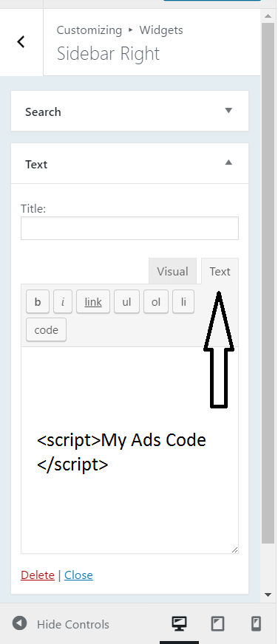Preview in mobile view
The height and width of the screenshot is (644, 278).
256,624
